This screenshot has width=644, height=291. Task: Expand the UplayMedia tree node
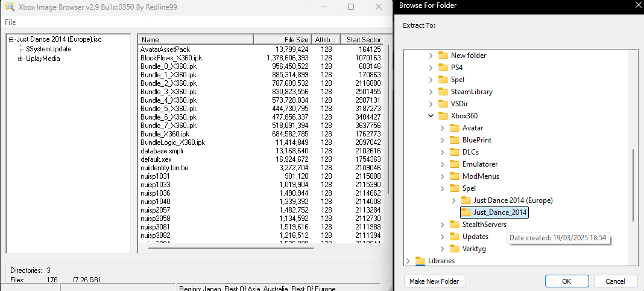coord(20,59)
